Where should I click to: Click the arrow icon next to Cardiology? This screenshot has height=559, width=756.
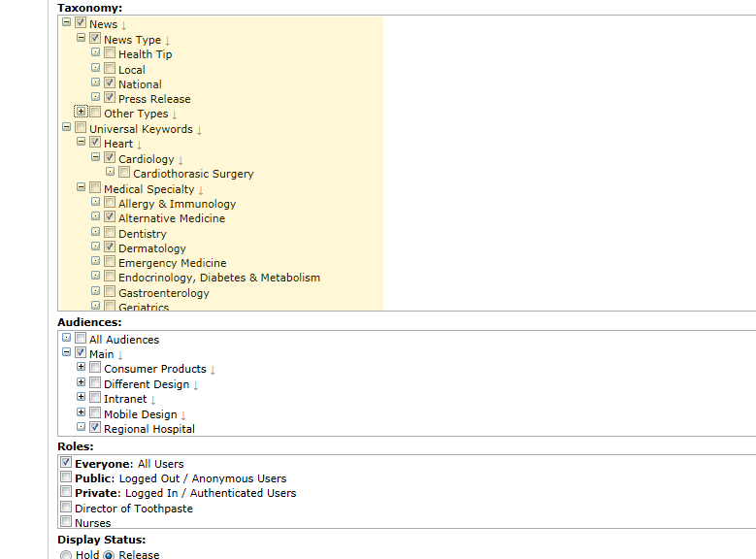tap(181, 159)
